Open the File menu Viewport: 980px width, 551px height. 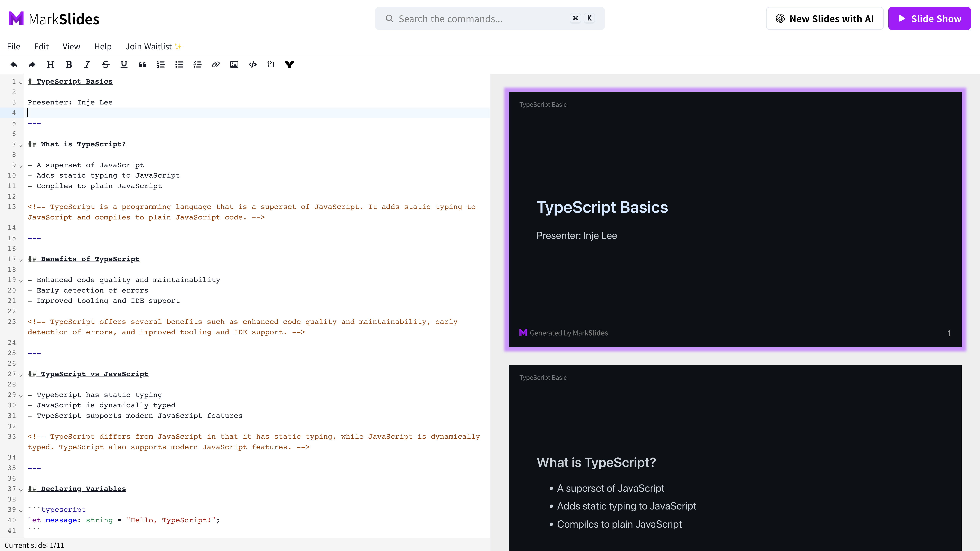(x=14, y=46)
